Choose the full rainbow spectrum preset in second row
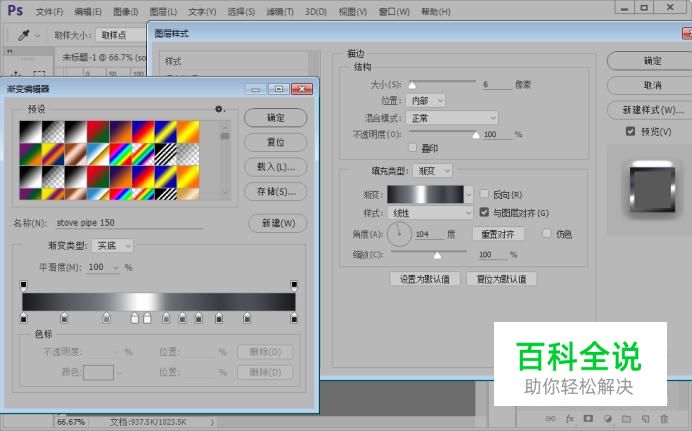 click(x=121, y=154)
